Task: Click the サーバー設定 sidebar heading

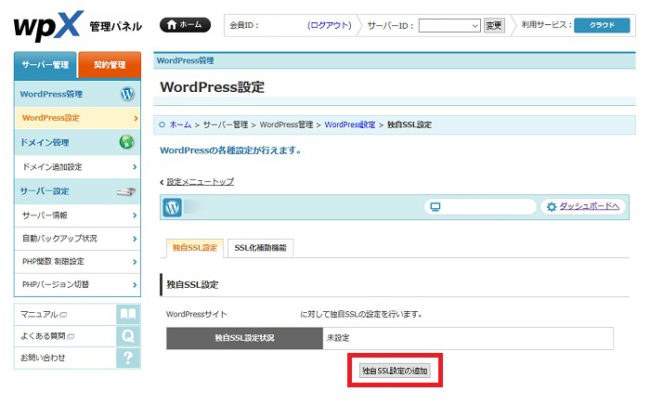Action: coord(44,191)
